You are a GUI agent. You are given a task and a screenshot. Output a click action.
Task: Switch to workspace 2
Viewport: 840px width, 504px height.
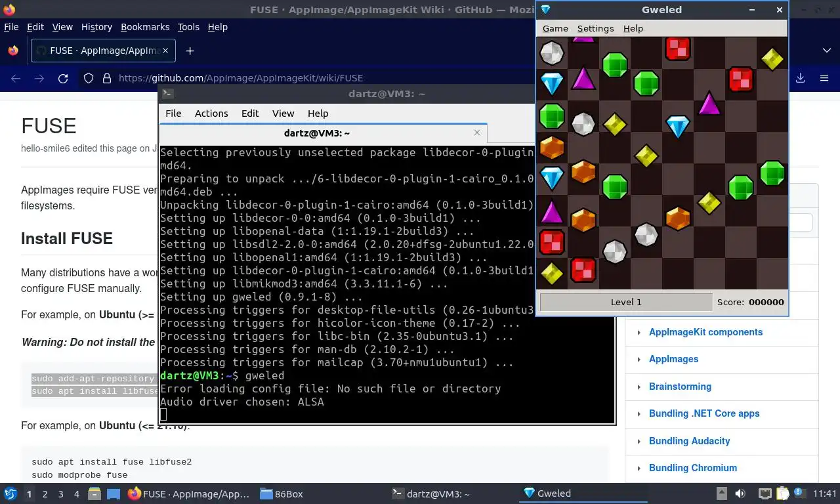click(45, 494)
